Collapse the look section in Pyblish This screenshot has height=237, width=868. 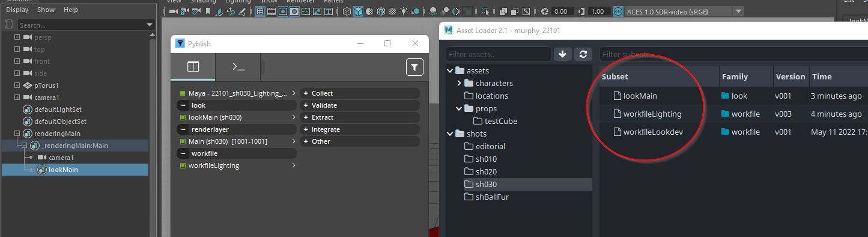pyautogui.click(x=183, y=105)
